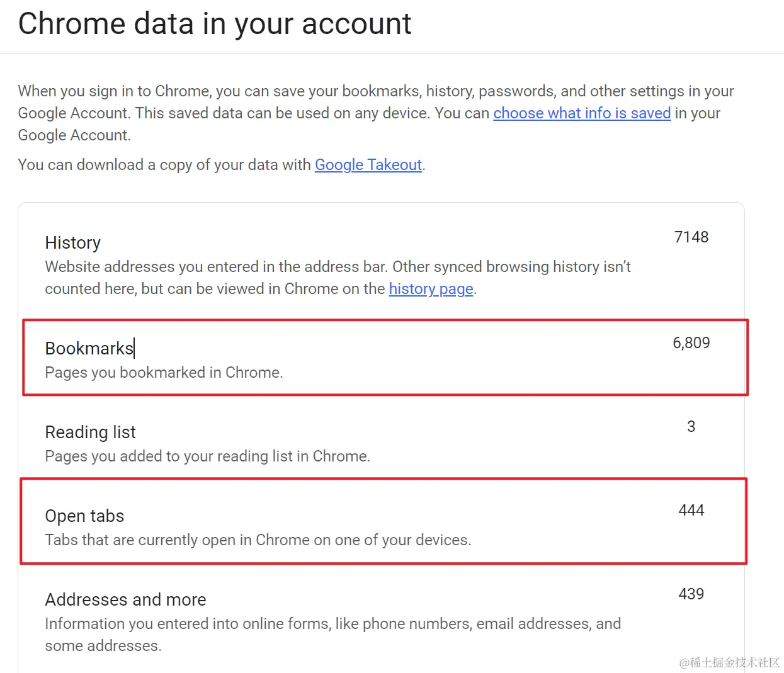
Task: Click the Reading list count 3
Action: pyautogui.click(x=691, y=427)
